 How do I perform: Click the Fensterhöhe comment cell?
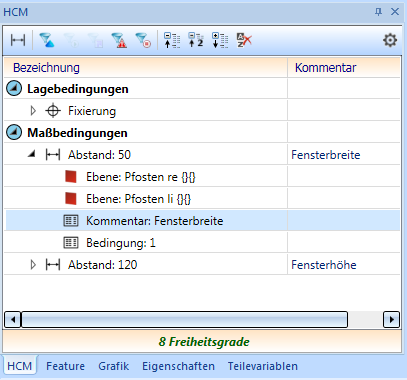pos(344,265)
